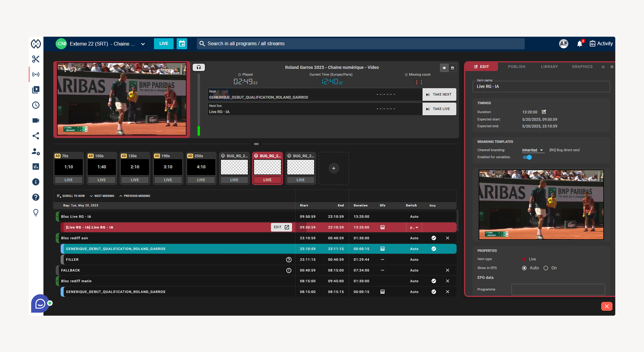Open the video library icon in sidebar
This screenshot has height=352, width=644.
coord(36,89)
